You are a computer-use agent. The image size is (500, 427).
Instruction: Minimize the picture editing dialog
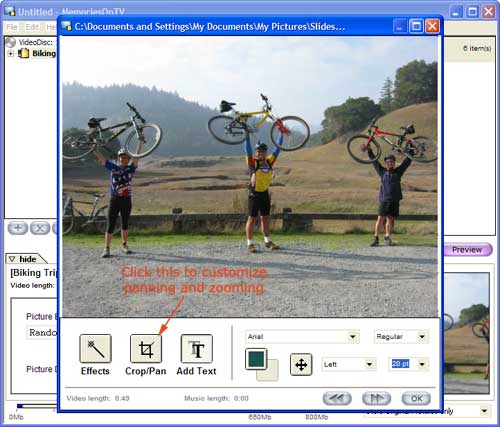pyautogui.click(x=400, y=26)
